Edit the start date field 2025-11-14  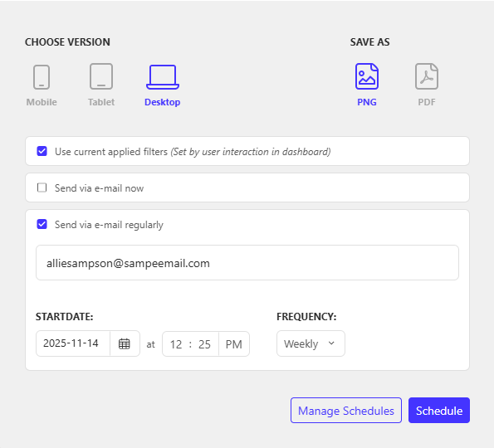pyautogui.click(x=73, y=343)
